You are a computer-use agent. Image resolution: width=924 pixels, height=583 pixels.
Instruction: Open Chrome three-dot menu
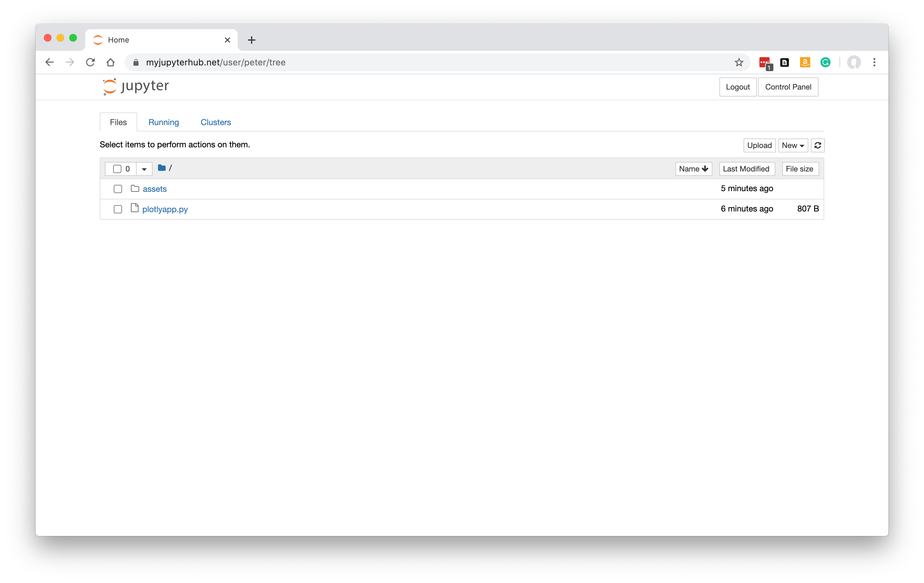(x=874, y=62)
